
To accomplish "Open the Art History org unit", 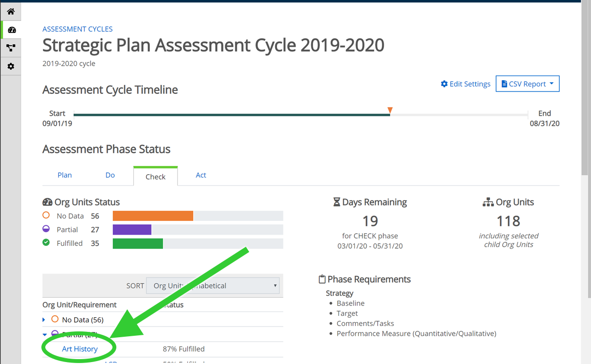I will coord(80,349).
